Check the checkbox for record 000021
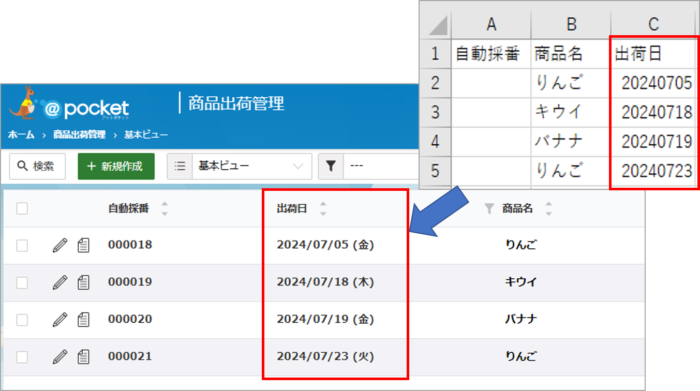The width and height of the screenshot is (700, 391). [x=22, y=357]
